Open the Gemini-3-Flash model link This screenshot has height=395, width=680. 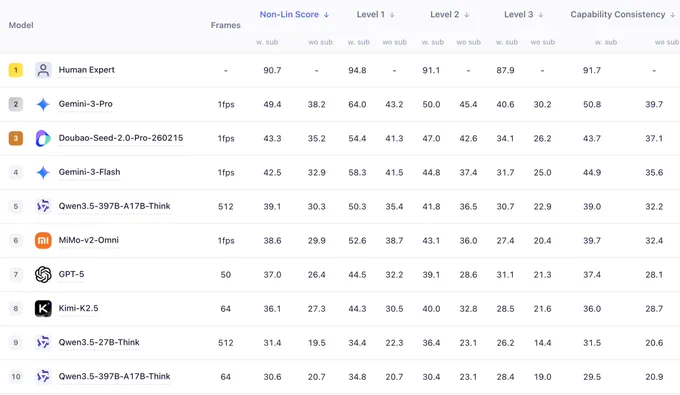[89, 172]
